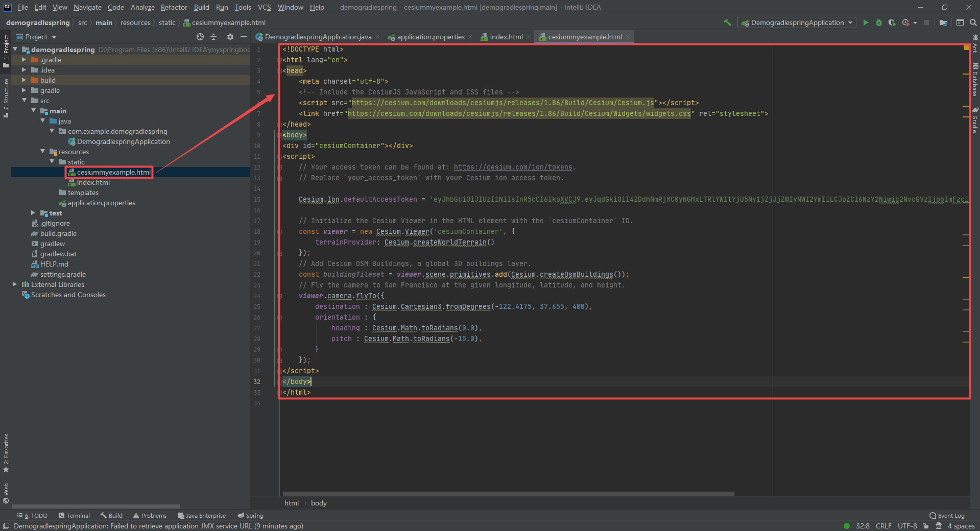Select settings.gradle file in tree
The height and width of the screenshot is (531, 980).
tap(63, 274)
